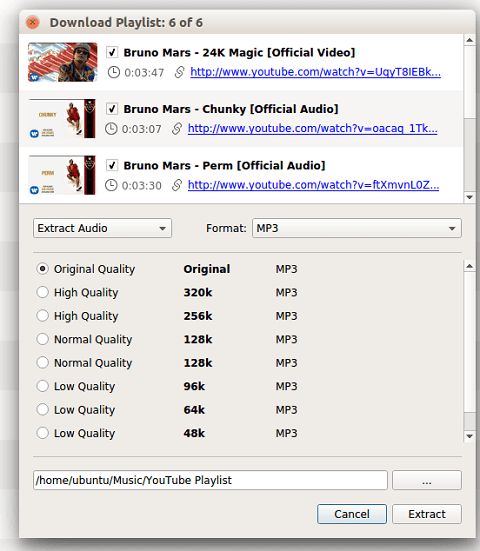
Task: Click the chain link icon for Perm
Action: tap(177, 185)
